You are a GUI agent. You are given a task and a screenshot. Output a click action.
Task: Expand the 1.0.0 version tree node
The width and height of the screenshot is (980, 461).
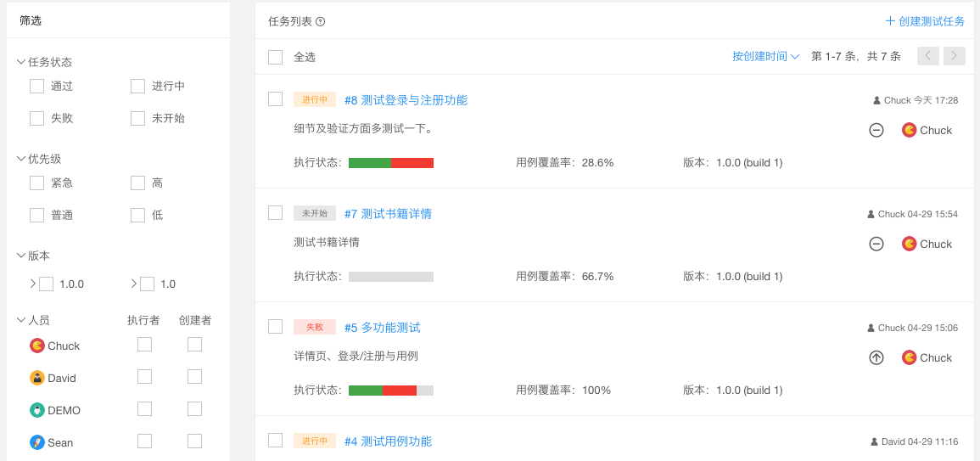33,284
